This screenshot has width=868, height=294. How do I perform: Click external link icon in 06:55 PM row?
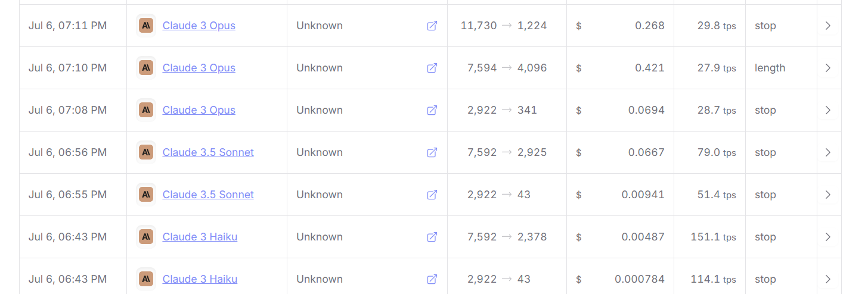click(x=432, y=195)
